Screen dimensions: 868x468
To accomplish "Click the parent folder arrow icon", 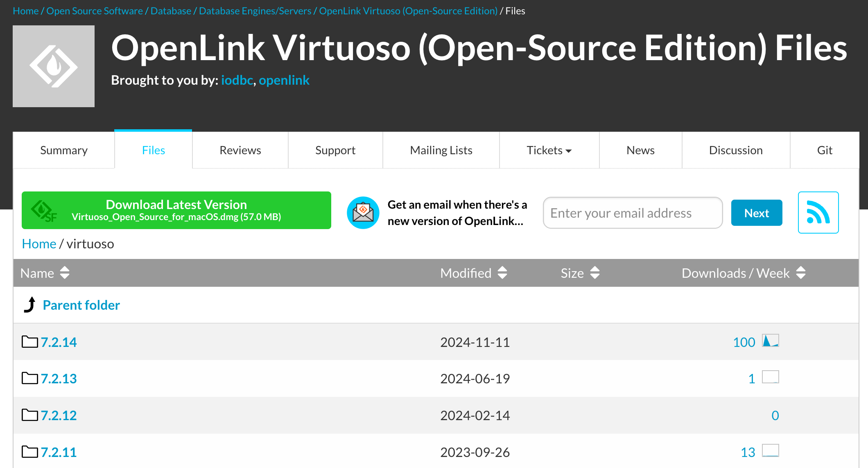I will click(x=29, y=304).
